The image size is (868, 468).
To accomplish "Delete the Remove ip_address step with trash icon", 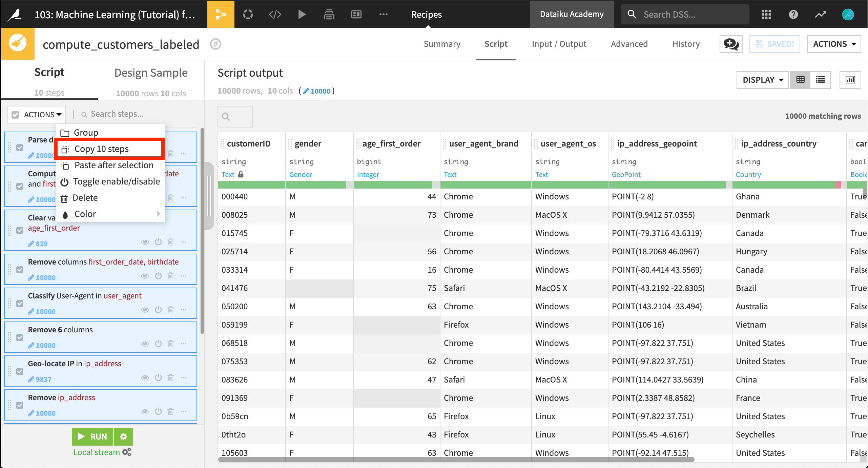I will coord(171,411).
